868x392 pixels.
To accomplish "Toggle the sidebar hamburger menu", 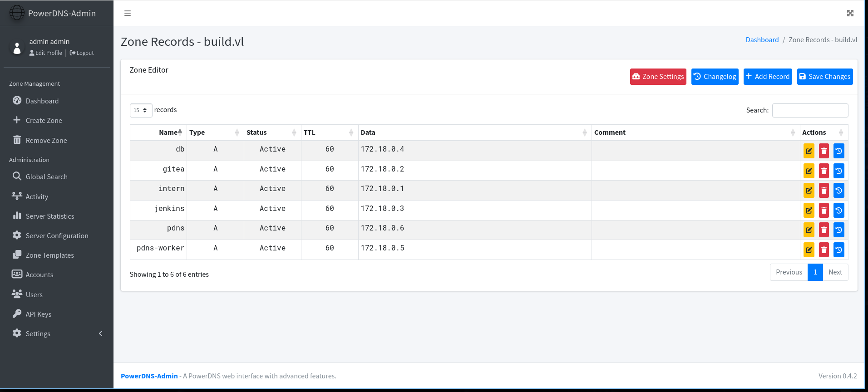I will [x=128, y=13].
